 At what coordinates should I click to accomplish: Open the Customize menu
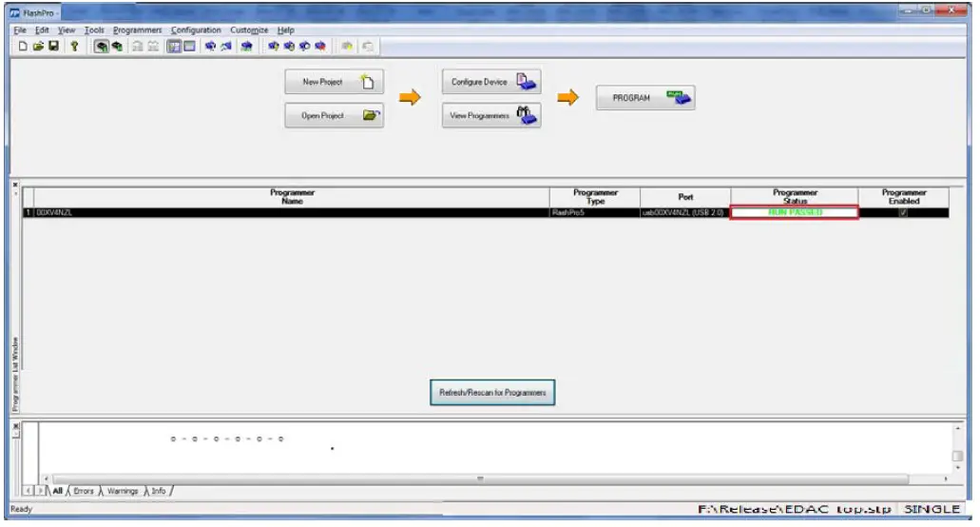(249, 30)
